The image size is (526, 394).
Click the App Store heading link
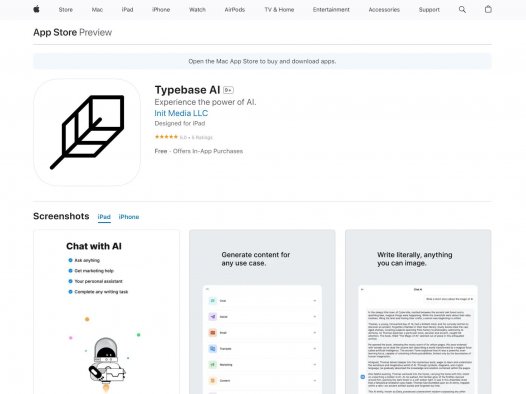[55, 33]
